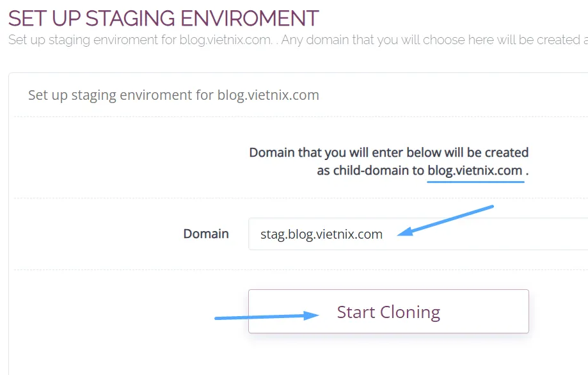Click the "child-domain" word in the description
This screenshot has height=375, width=588.
point(371,171)
